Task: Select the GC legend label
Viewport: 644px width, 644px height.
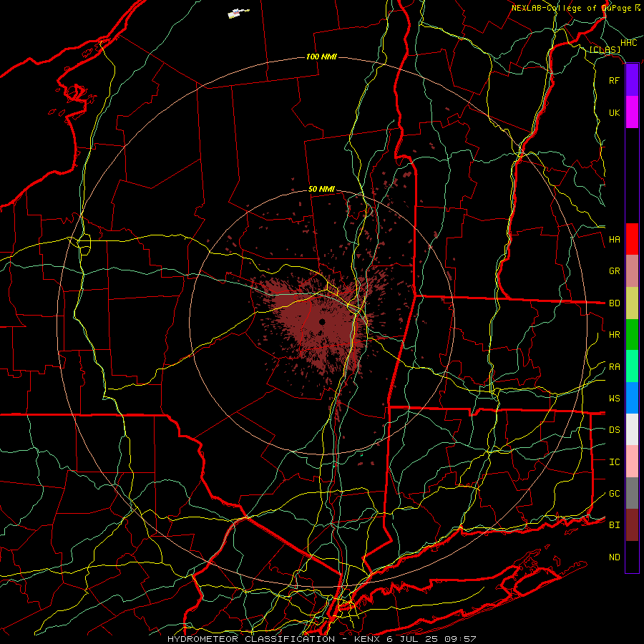Action: pyautogui.click(x=615, y=494)
